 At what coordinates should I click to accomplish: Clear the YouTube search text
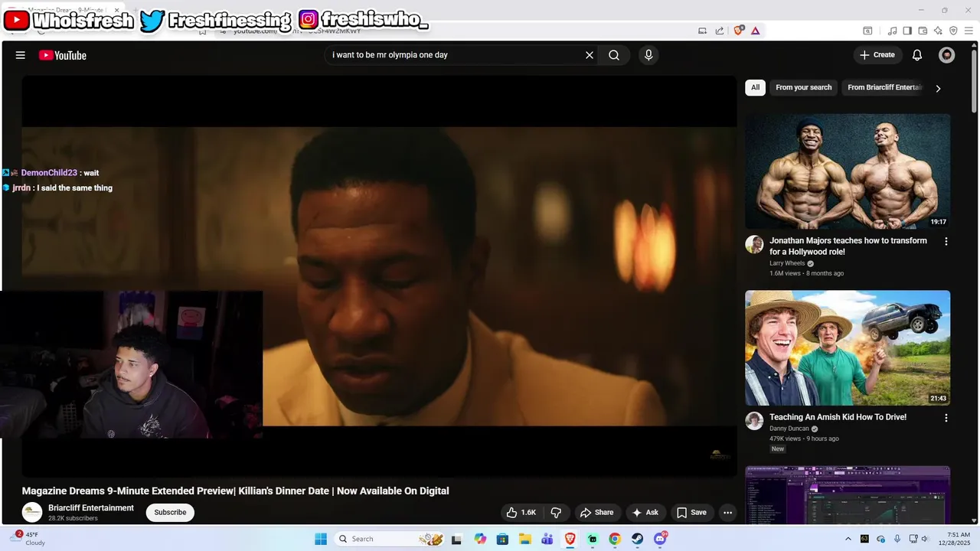coord(590,55)
